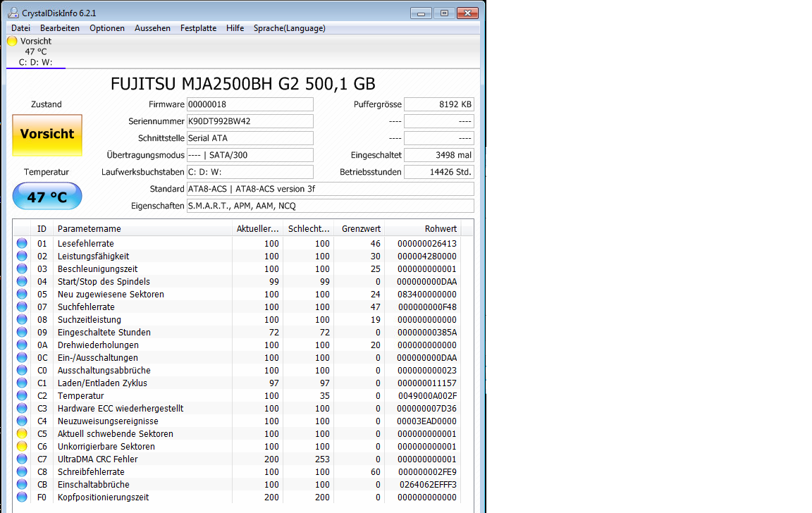The width and height of the screenshot is (812, 513).
Task: Click the Parametername column header
Action: (x=142, y=228)
